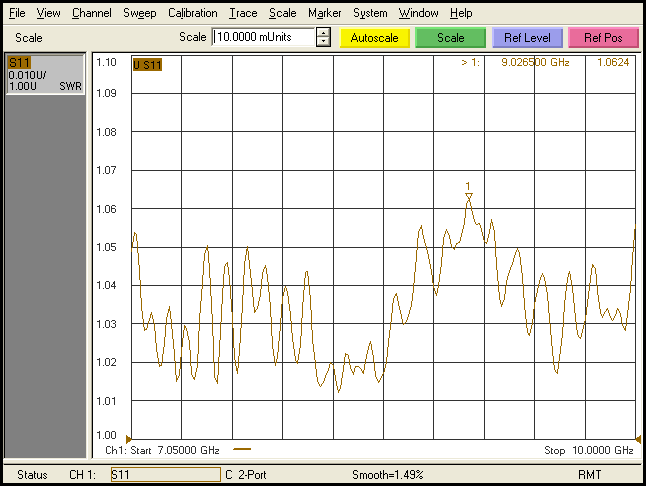Open the Channel menu

(x=91, y=13)
